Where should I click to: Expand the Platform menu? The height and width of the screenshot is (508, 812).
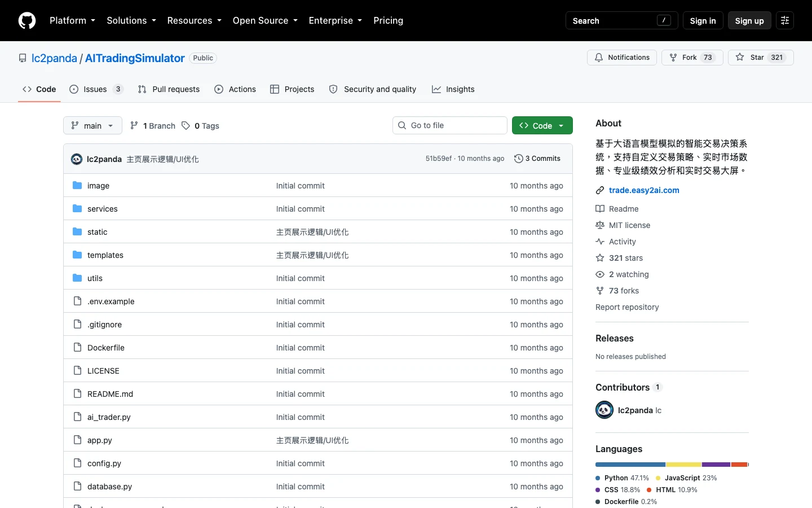click(x=72, y=21)
